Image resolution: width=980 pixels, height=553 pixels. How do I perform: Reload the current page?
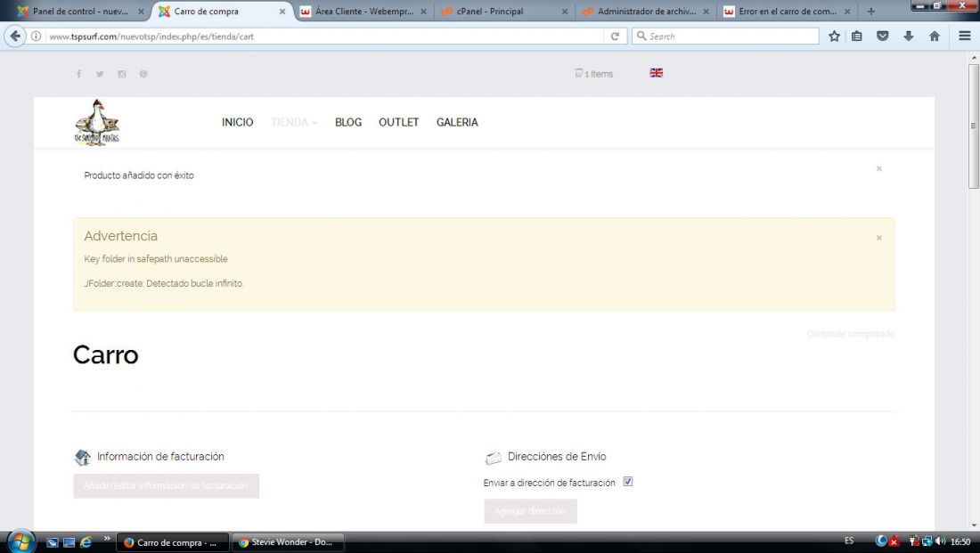pos(615,37)
